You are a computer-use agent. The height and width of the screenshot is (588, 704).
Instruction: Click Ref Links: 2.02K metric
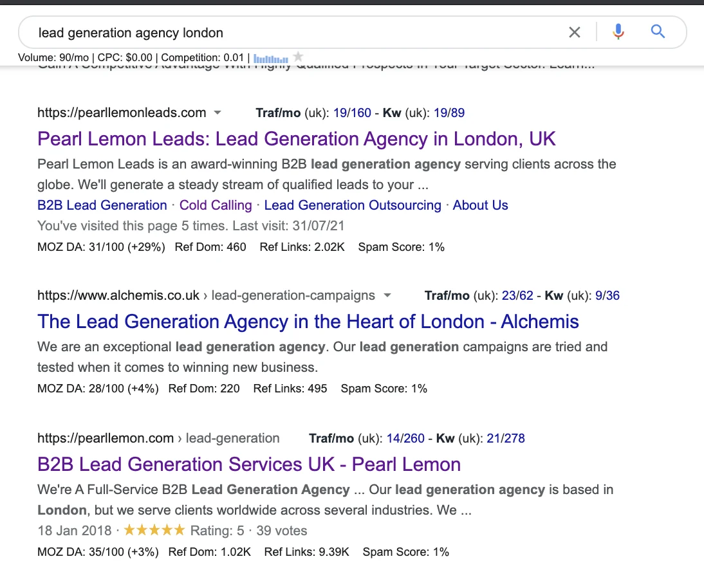click(302, 247)
